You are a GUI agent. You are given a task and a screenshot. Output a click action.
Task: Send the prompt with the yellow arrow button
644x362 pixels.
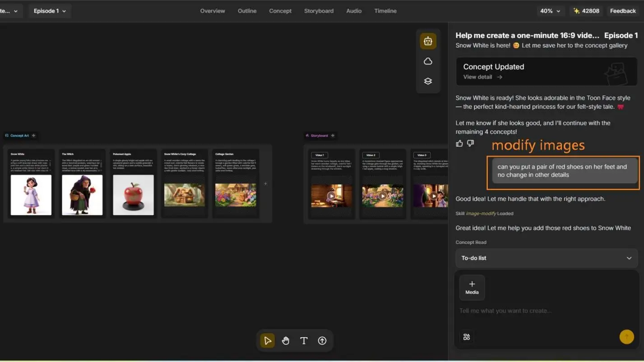tap(626, 337)
